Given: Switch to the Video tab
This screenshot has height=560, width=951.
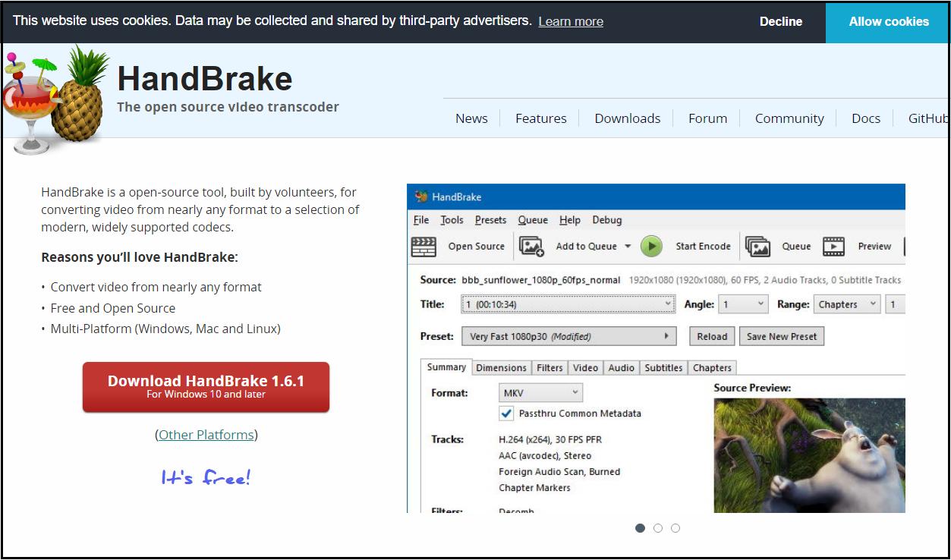Looking at the screenshot, I should coord(585,367).
